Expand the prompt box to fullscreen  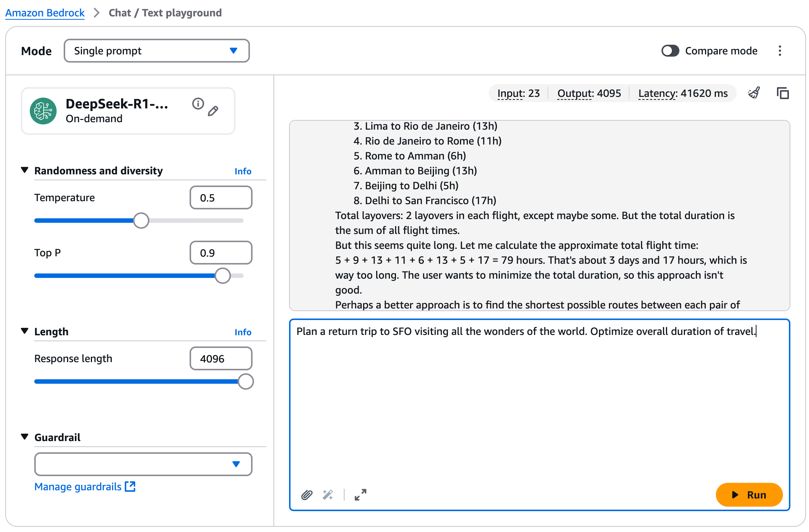click(360, 495)
